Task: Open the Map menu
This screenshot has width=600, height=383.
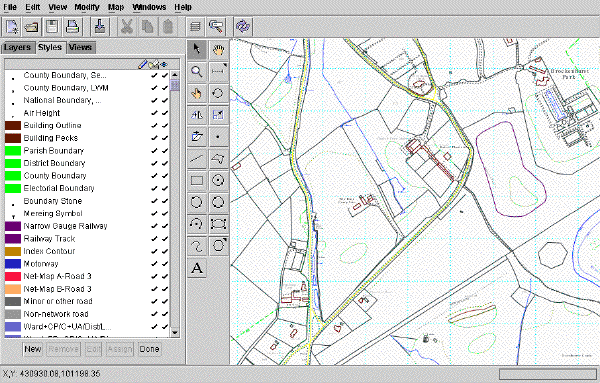Action: pyautogui.click(x=116, y=7)
